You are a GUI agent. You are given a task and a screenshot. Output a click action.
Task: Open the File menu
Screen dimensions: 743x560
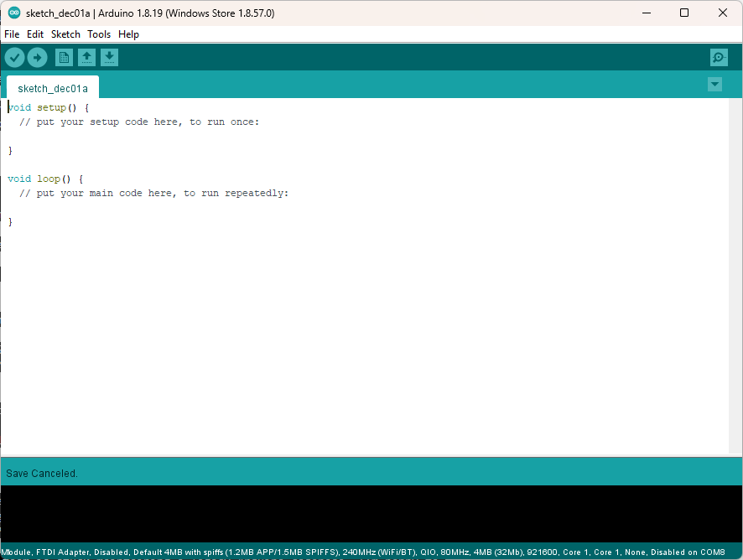point(12,34)
